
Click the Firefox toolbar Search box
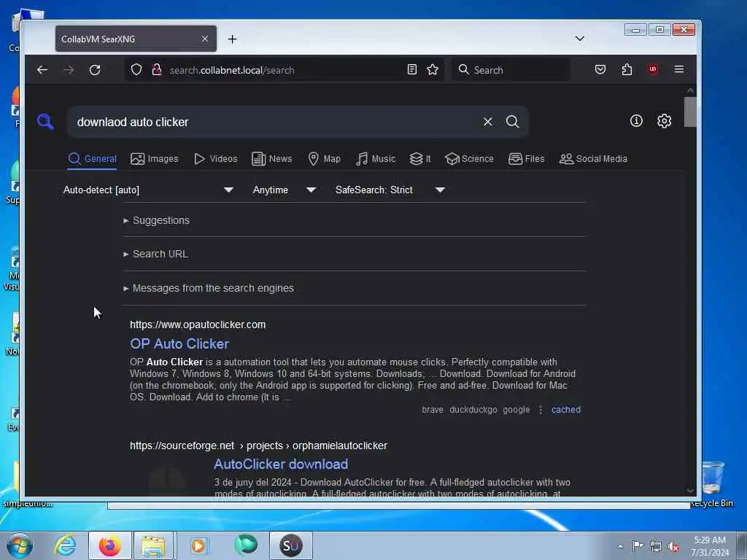(x=511, y=70)
